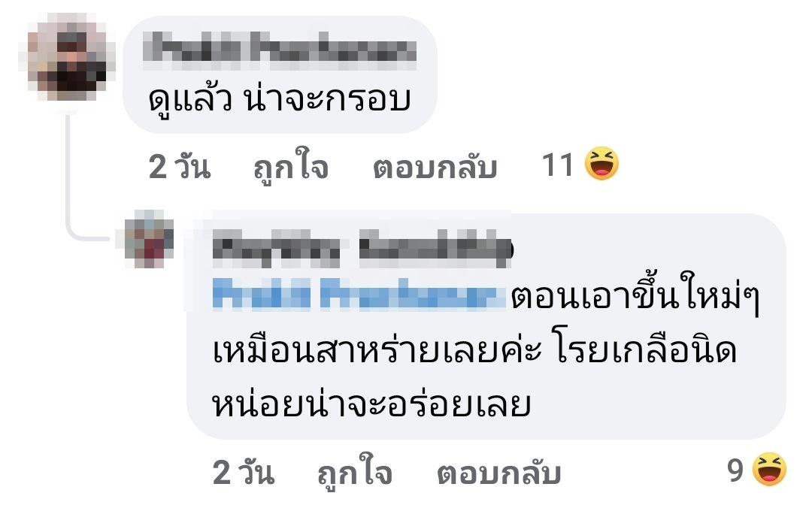The height and width of the screenshot is (505, 812).
Task: Open the reply author's small profile picture
Action: [x=149, y=238]
